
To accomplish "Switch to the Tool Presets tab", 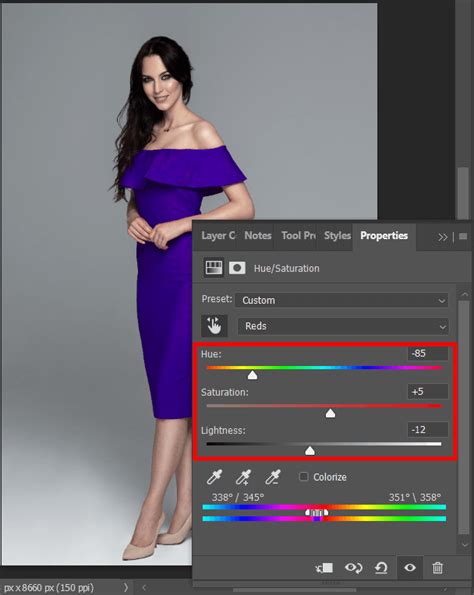I will coord(298,236).
